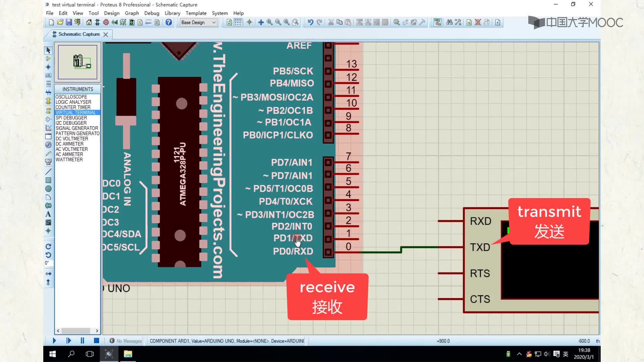Click the Play simulation button
This screenshot has height=362, width=644.
(54, 341)
